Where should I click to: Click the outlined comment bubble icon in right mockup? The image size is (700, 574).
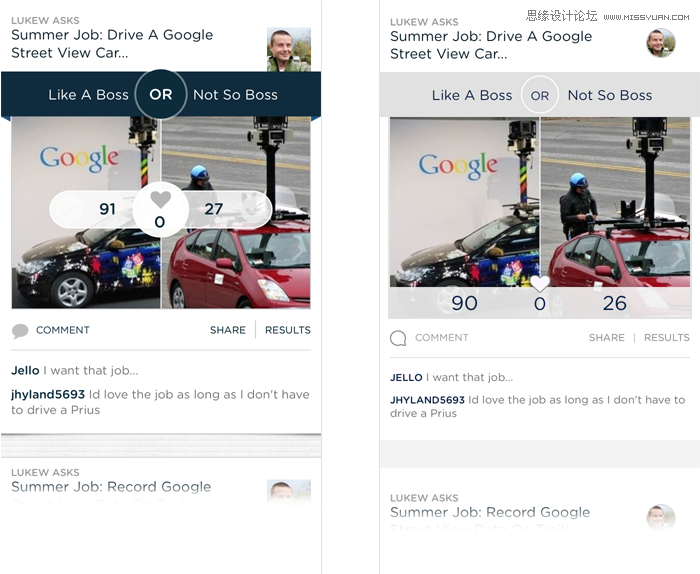point(398,338)
